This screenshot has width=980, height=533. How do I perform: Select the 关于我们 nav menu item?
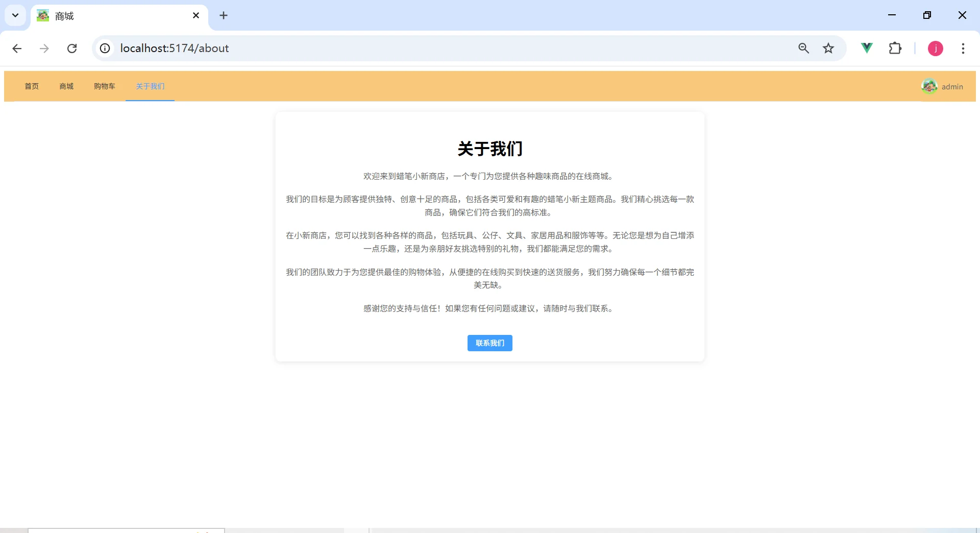150,86
